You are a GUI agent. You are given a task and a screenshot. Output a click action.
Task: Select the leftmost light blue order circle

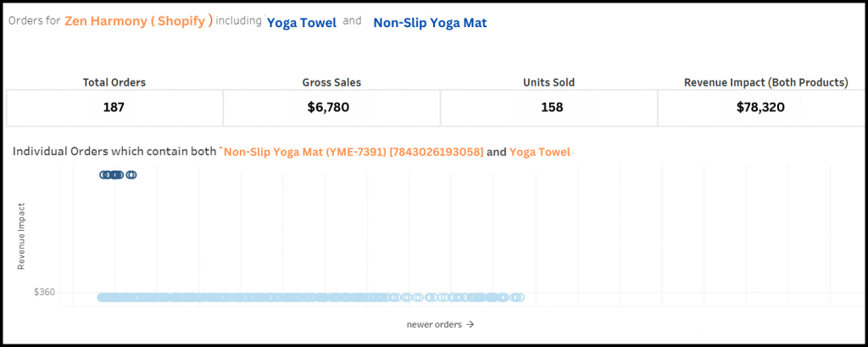tap(102, 298)
